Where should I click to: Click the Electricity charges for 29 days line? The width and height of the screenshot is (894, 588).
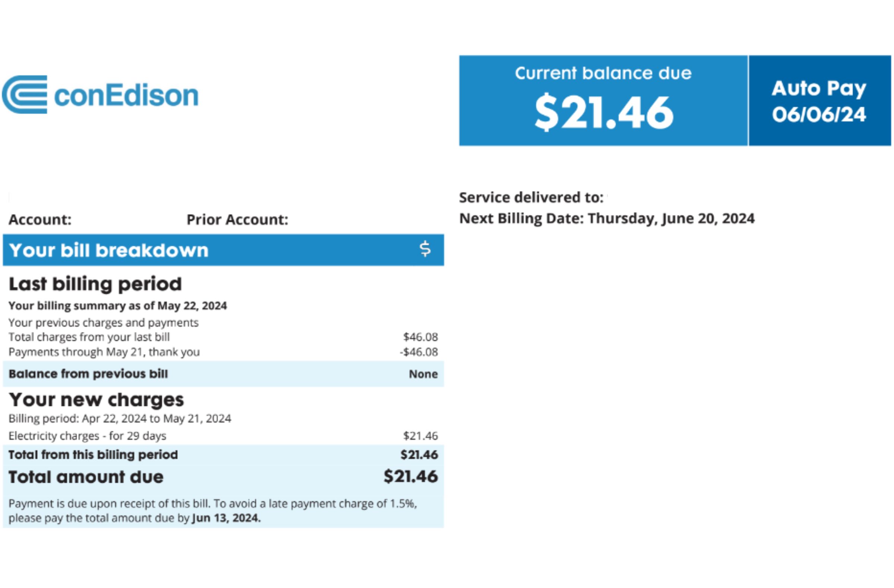pyautogui.click(x=87, y=436)
